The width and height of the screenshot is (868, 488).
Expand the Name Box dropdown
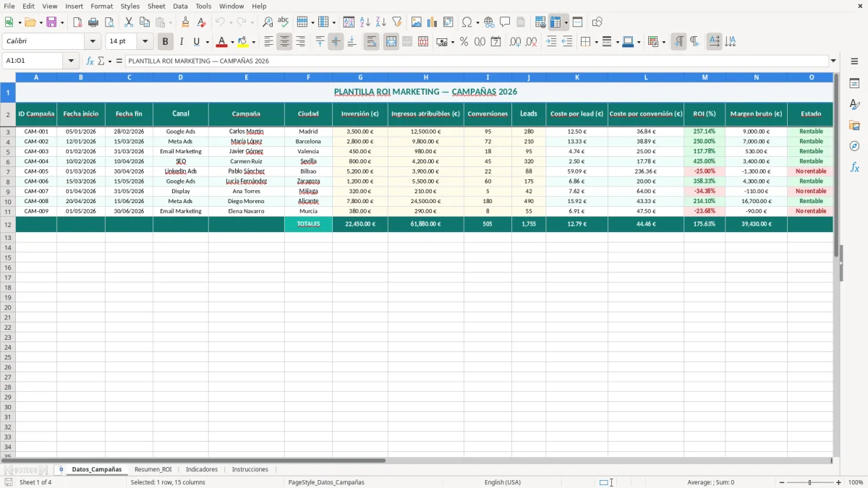71,61
